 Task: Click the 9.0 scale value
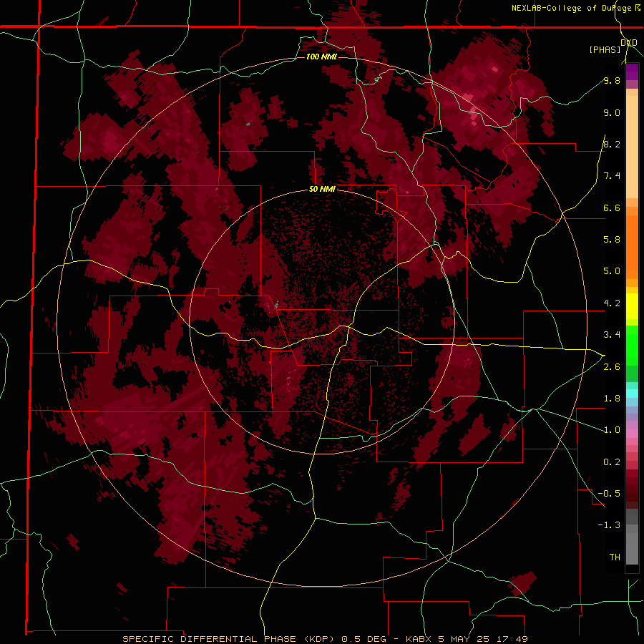pyautogui.click(x=612, y=112)
